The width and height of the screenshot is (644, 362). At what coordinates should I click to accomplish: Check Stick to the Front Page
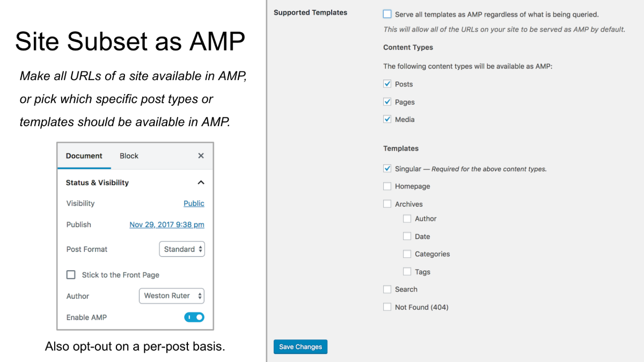click(x=71, y=274)
